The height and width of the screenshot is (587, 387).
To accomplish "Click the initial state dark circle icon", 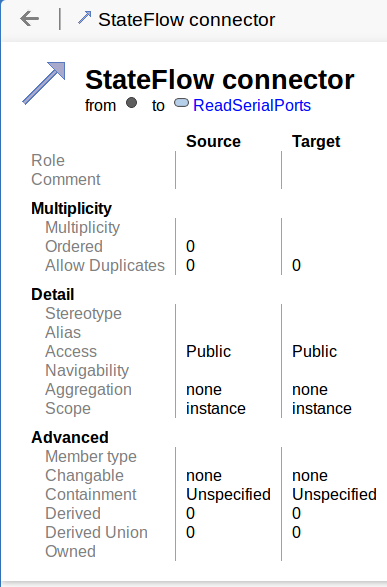I will coord(131,103).
